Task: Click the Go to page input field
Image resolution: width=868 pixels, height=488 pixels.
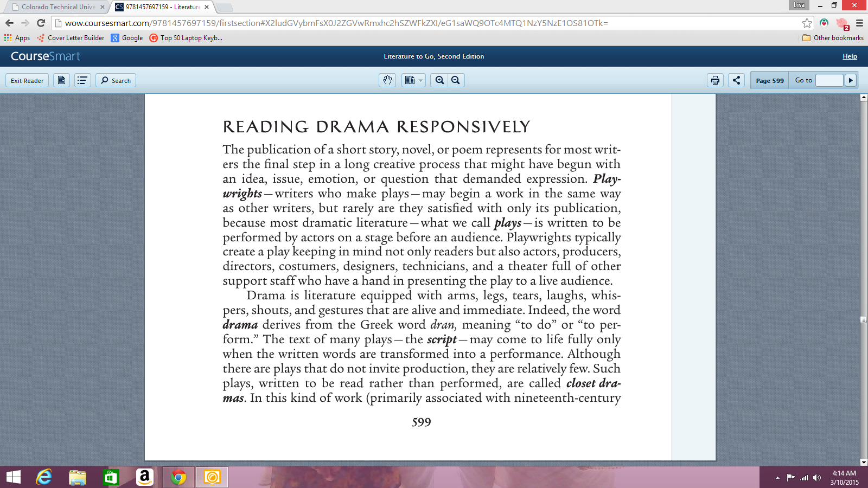Action: click(829, 80)
